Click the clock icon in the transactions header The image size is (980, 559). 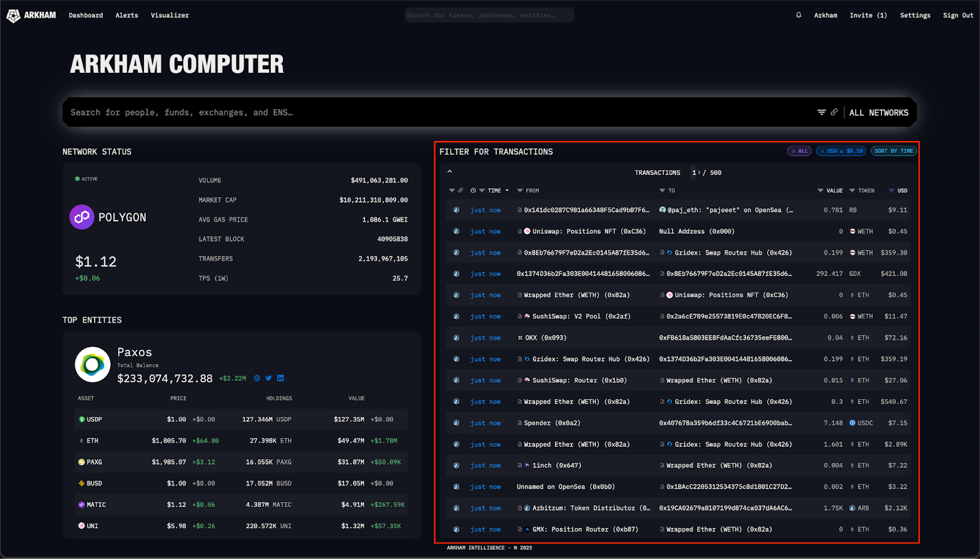473,190
